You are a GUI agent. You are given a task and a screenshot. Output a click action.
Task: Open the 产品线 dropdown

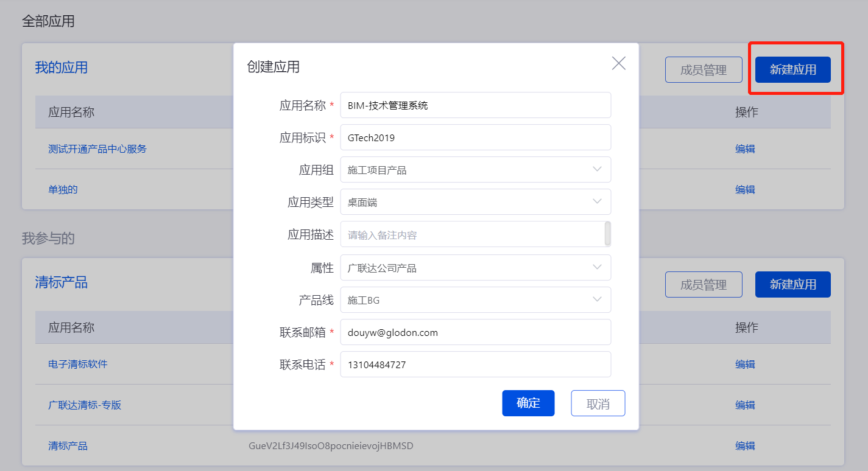(475, 300)
